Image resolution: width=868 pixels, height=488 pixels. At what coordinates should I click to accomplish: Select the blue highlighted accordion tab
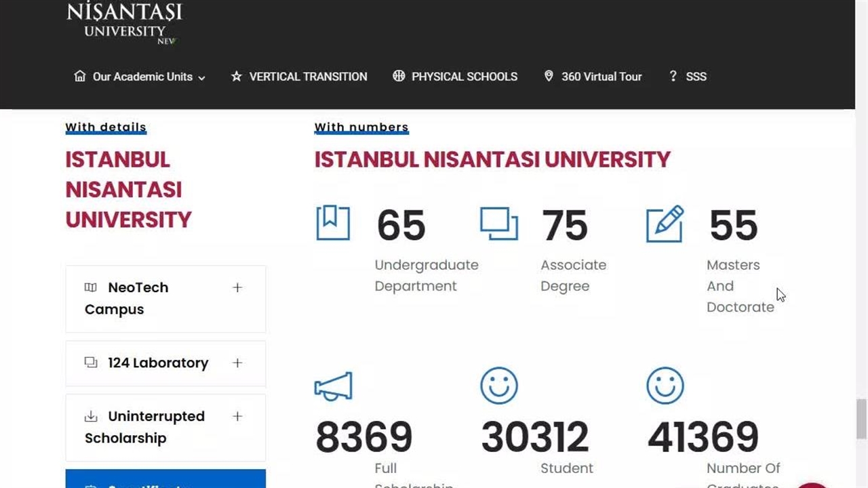[x=165, y=479]
